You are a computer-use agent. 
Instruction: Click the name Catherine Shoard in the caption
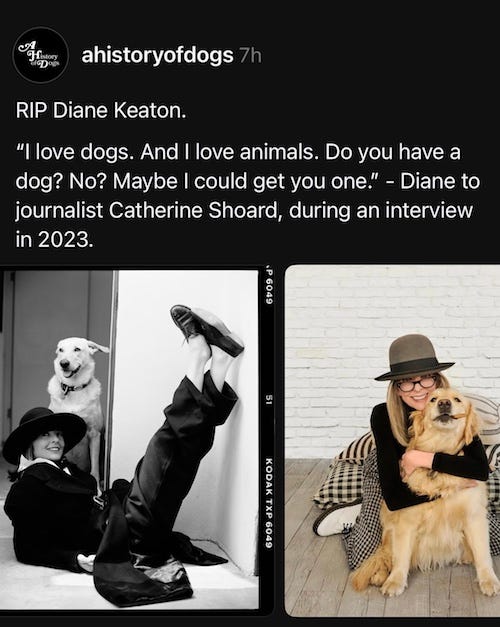(x=193, y=210)
